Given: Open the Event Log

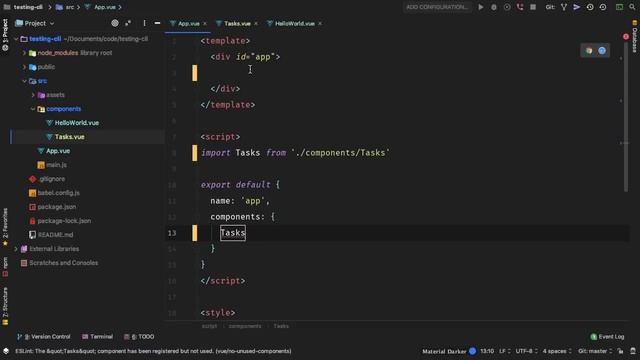Looking at the screenshot, I should [x=607, y=337].
